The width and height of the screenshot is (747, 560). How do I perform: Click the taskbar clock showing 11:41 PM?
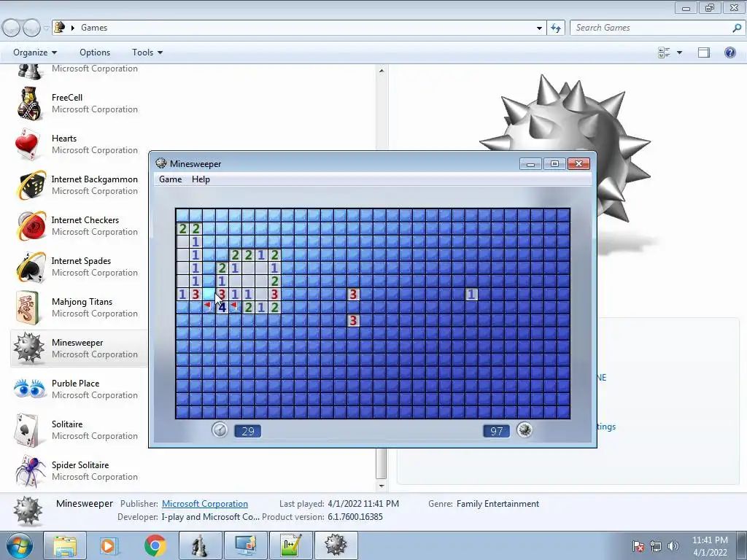tap(710, 546)
